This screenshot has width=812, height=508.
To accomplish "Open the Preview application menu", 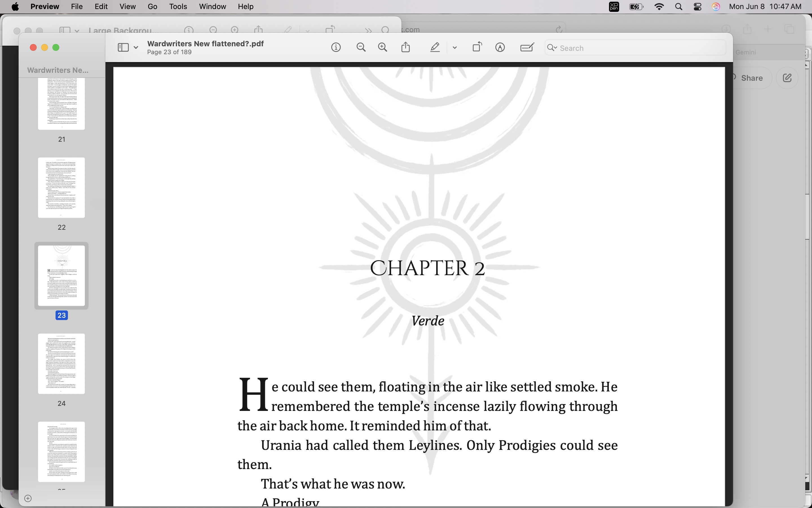I will tap(45, 7).
